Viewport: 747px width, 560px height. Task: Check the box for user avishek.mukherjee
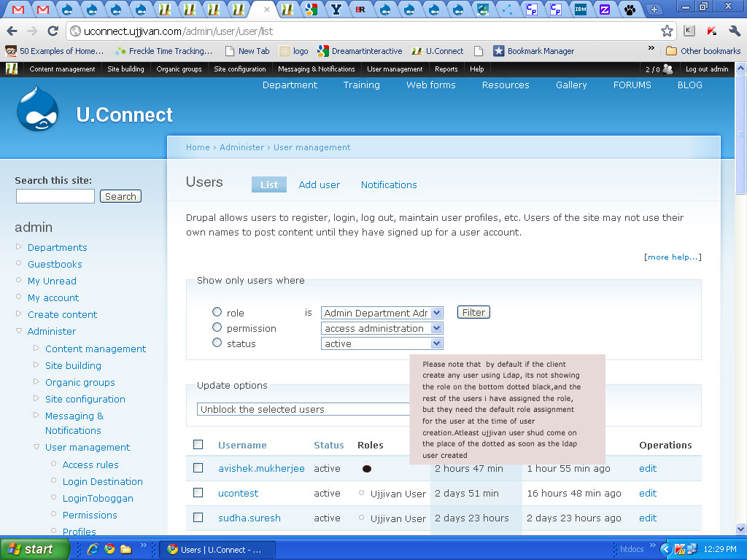[x=198, y=468]
